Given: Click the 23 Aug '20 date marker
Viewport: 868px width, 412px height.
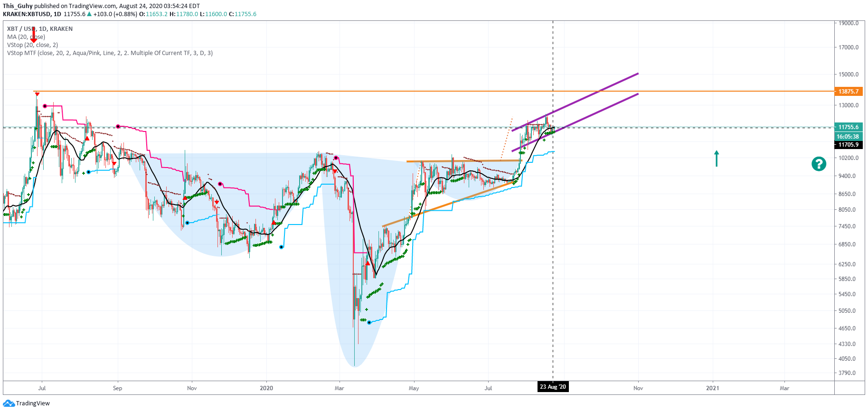Looking at the screenshot, I should tap(553, 387).
